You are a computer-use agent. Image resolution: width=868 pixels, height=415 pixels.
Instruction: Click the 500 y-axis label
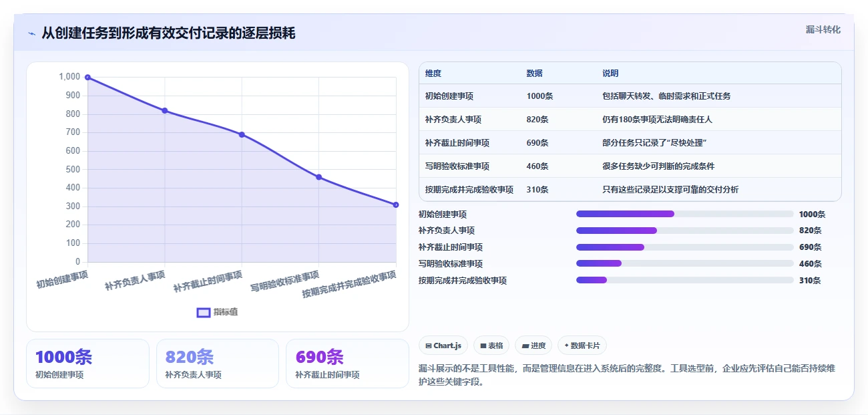73,170
